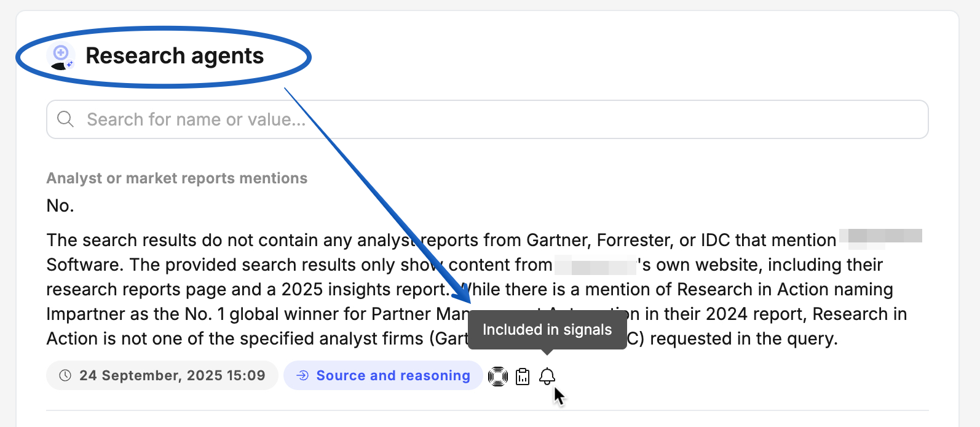Screen dimensions: 980x427
Task: Toggle the clipboard export option
Action: click(x=523, y=375)
